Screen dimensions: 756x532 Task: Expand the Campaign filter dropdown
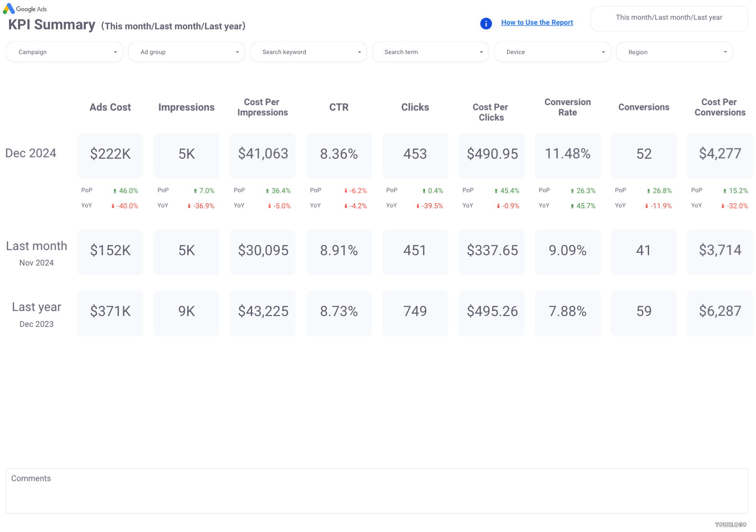coord(65,52)
